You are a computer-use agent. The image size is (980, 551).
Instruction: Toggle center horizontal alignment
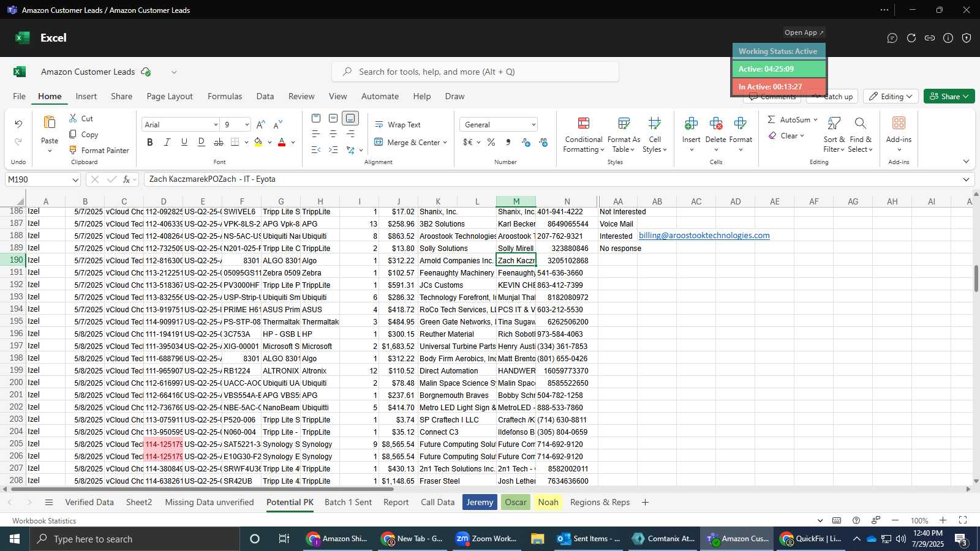click(x=333, y=133)
